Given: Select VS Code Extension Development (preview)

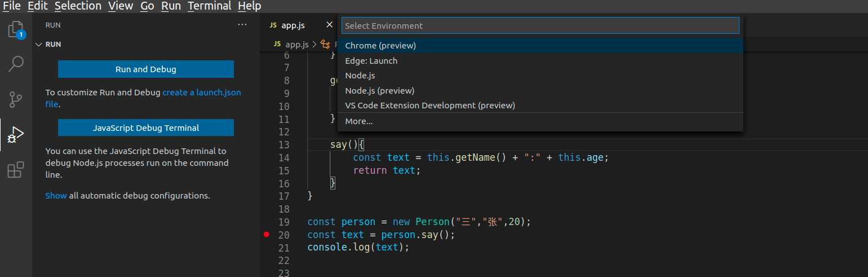Looking at the screenshot, I should point(540,105).
